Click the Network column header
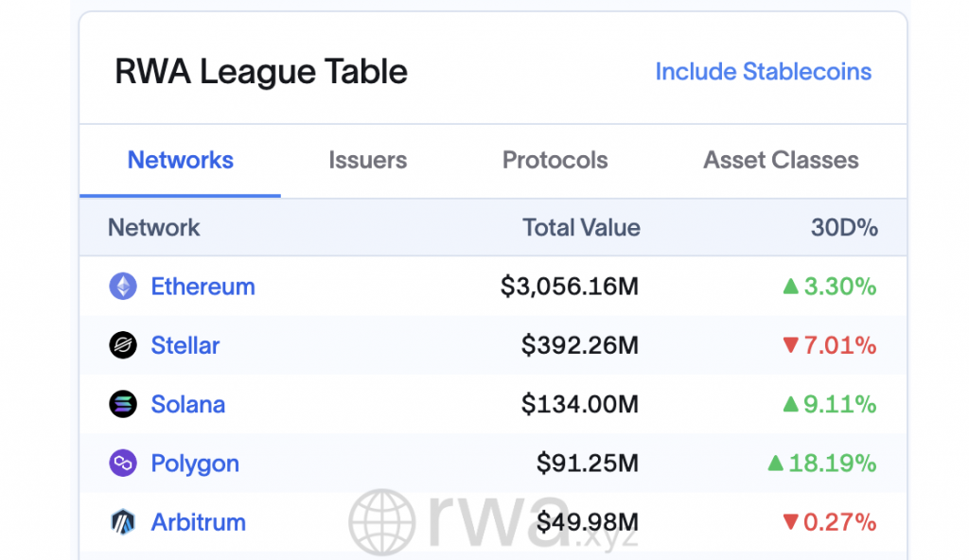The image size is (969, 560). 153,228
